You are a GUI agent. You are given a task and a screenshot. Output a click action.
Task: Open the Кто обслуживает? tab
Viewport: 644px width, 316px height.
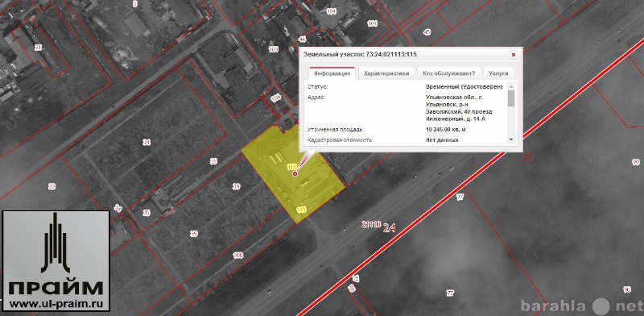(449, 73)
